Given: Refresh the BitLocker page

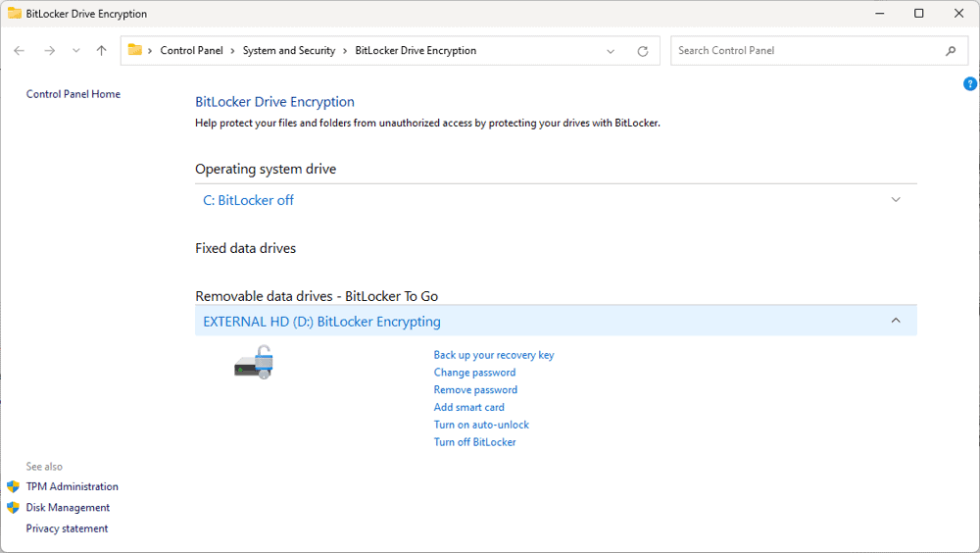Looking at the screenshot, I should click(x=643, y=51).
